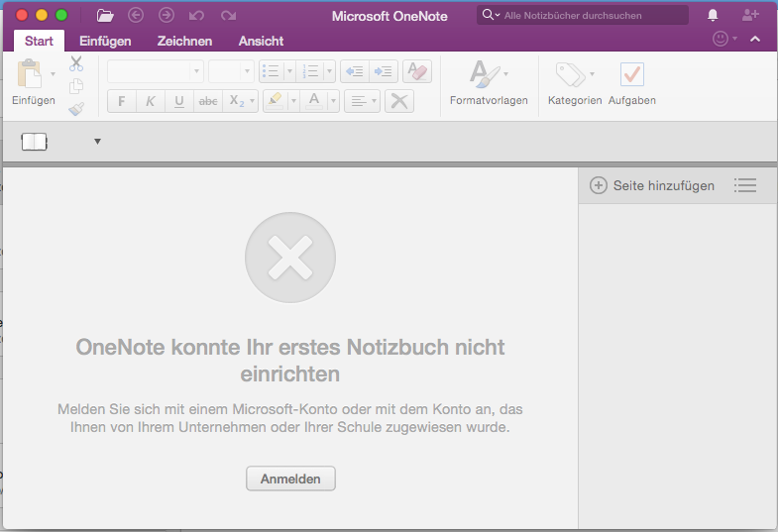Screen dimensions: 778x532
Task: Add a page with Seite hinzufügen
Action: point(652,185)
